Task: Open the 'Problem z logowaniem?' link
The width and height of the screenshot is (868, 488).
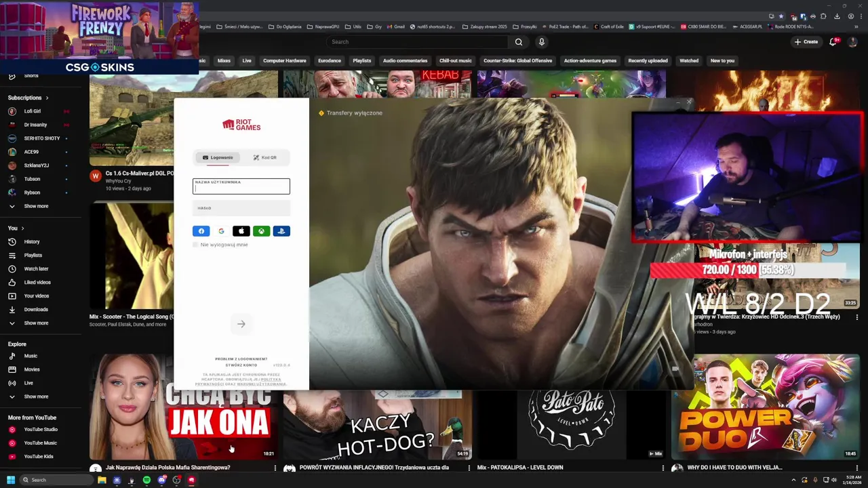Action: tap(241, 359)
